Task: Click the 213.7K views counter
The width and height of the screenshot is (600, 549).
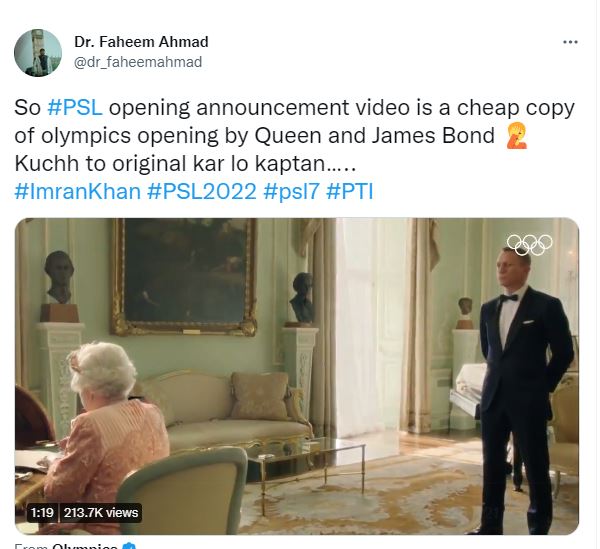Action: click(x=101, y=513)
